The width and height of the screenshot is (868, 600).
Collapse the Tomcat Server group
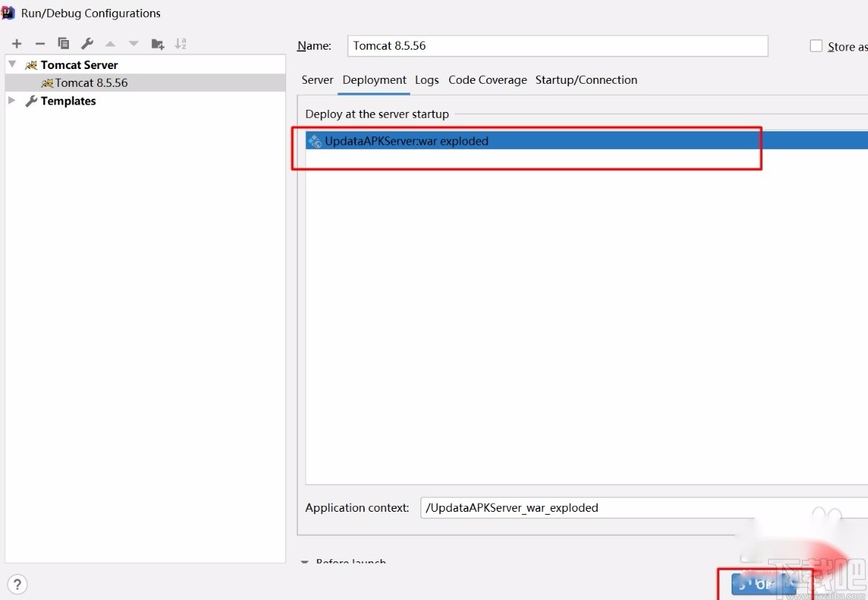(x=11, y=65)
